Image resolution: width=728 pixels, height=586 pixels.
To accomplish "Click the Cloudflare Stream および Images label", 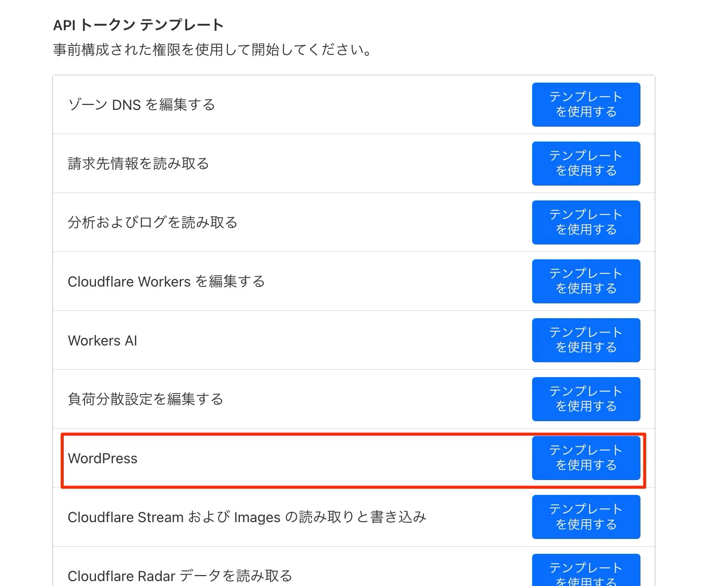I will tap(247, 517).
